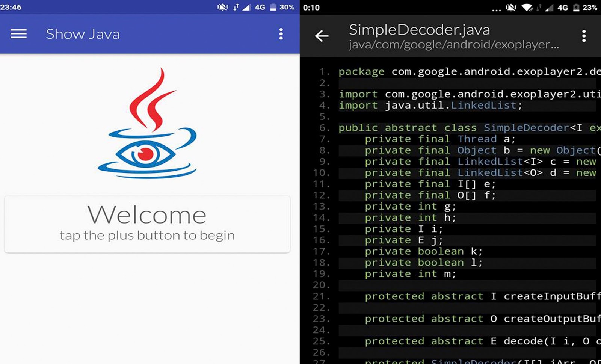Tap the truncated java/com/google/android/exoplayer path
Screen dimensions: 601x364
(452, 46)
